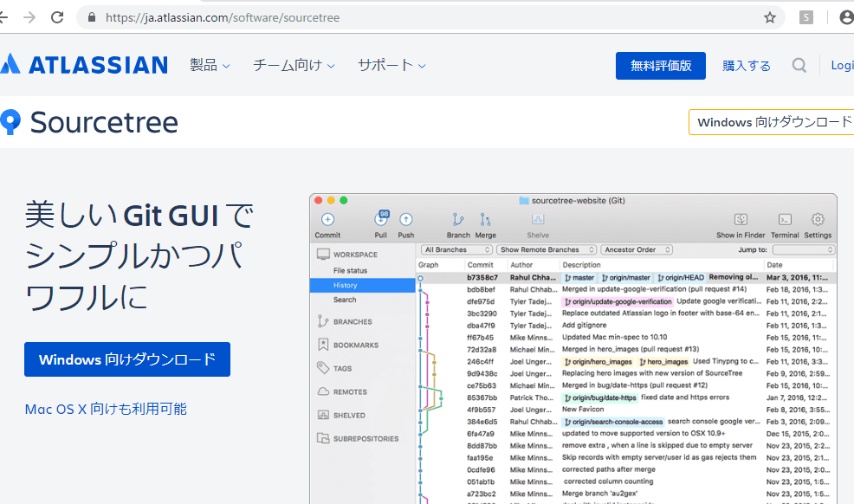
Task: Click Commit icon in Sourcetree screenshot
Action: tap(327, 219)
